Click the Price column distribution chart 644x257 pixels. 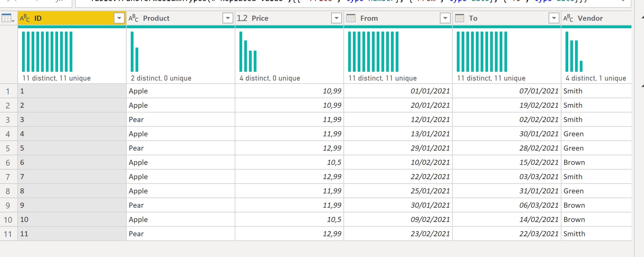248,52
